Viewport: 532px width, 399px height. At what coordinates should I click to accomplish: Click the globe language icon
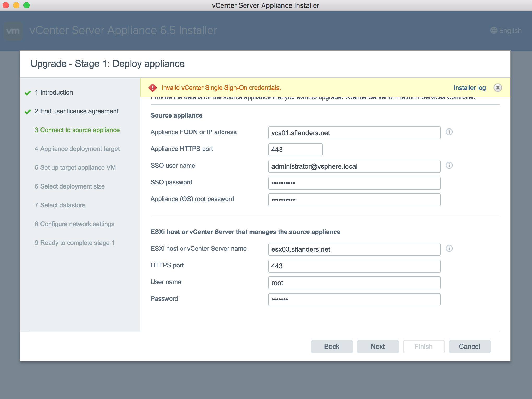(494, 31)
